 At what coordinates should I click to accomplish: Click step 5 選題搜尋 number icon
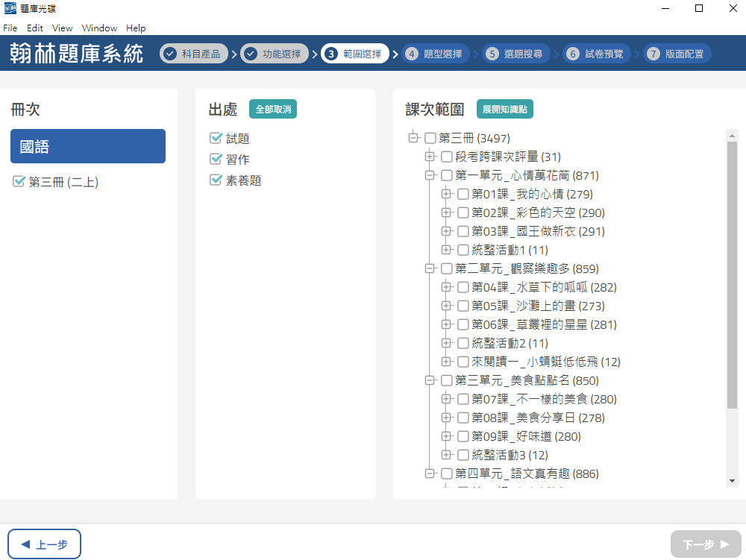(492, 54)
